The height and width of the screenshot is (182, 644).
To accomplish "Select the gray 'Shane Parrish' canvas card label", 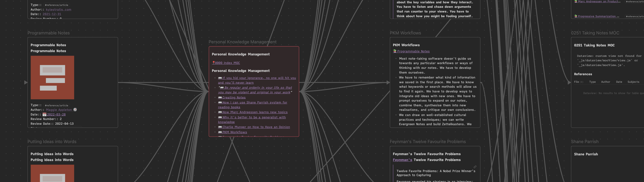I will [x=584, y=141].
